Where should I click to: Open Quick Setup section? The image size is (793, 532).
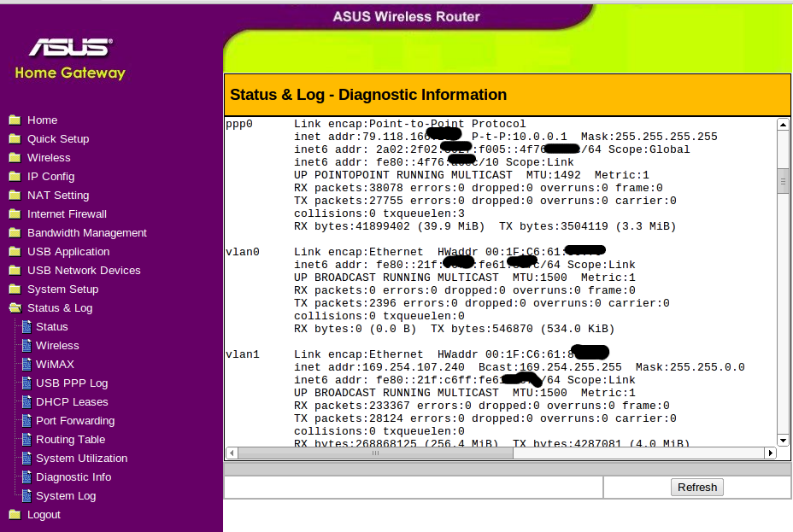[58, 139]
